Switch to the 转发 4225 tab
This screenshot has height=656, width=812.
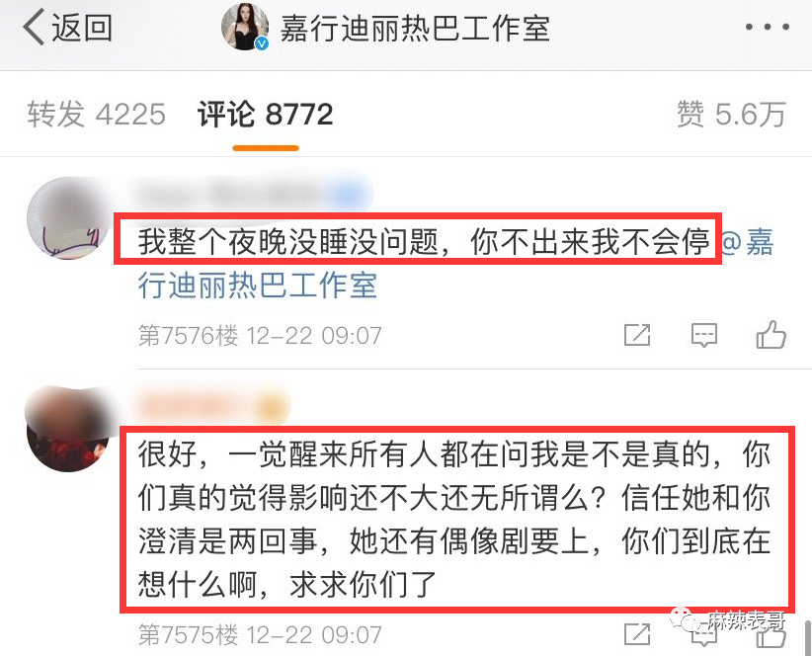tap(97, 114)
